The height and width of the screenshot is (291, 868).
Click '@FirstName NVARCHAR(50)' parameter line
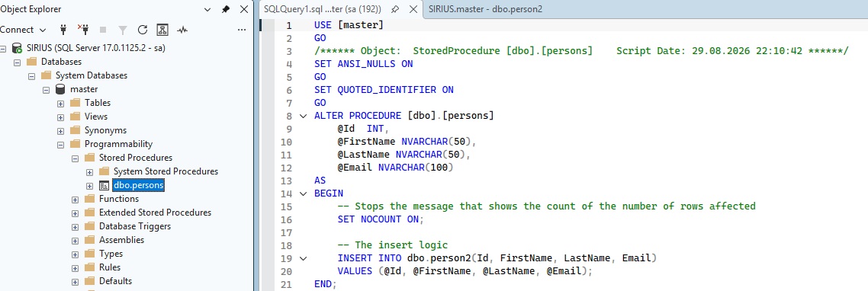click(x=407, y=142)
